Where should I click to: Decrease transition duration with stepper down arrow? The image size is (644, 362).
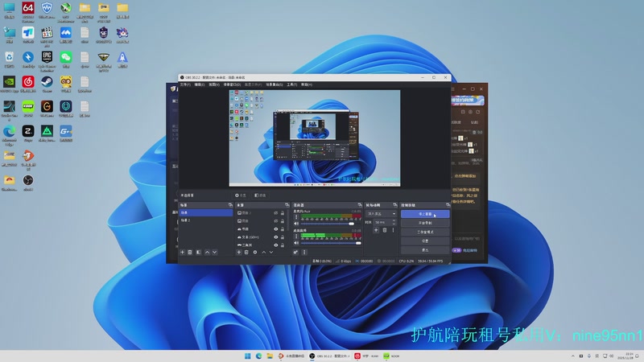point(394,224)
